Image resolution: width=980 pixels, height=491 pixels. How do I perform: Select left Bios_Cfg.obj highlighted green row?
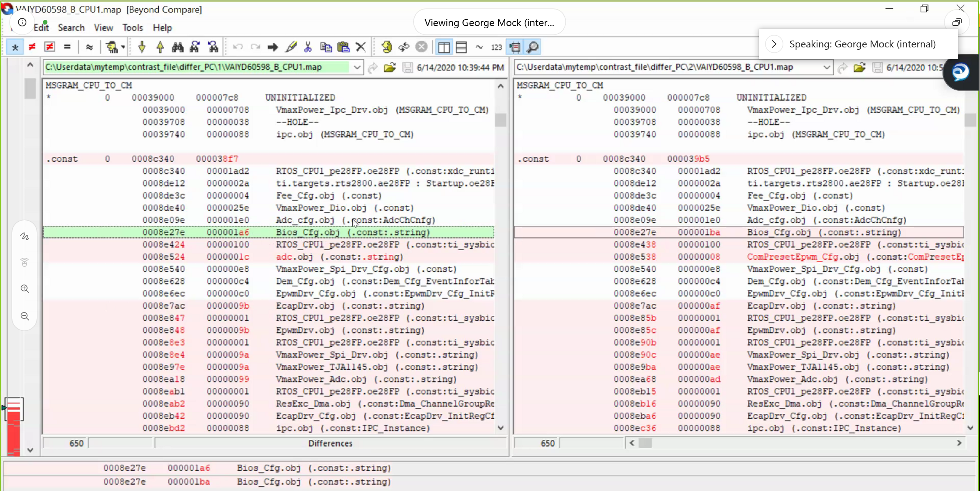269,232
